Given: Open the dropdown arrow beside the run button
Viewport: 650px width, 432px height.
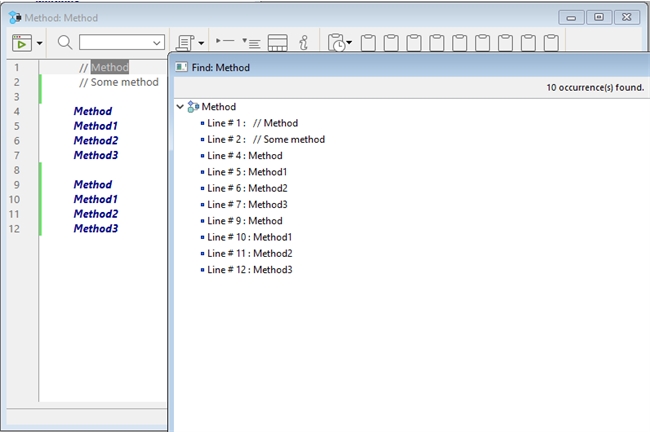Looking at the screenshot, I should pyautogui.click(x=40, y=43).
